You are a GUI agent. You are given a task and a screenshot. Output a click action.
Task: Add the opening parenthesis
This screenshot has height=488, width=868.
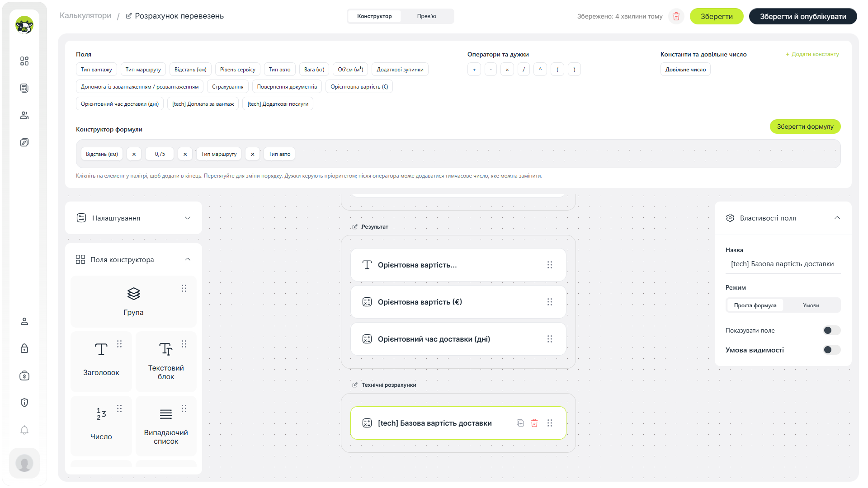click(x=557, y=70)
